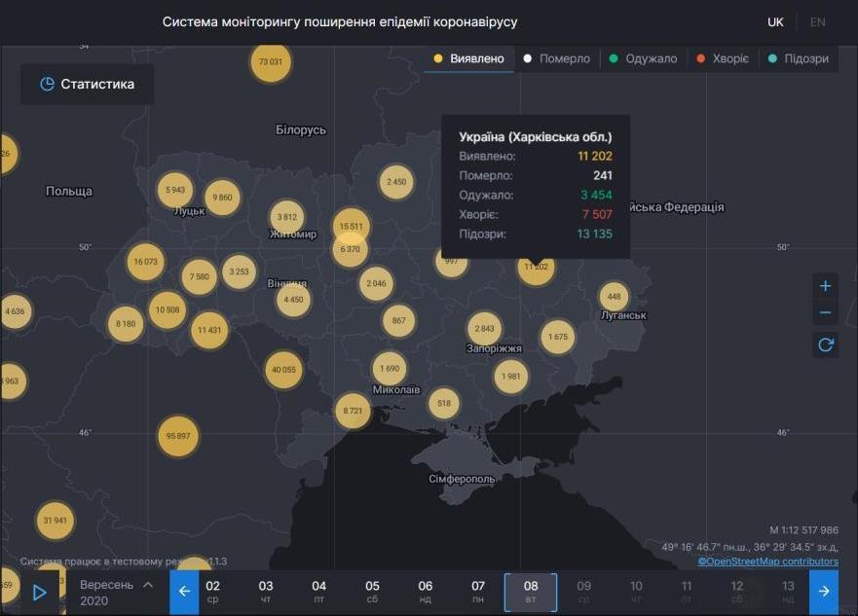Open the Статистика panel
Viewport: 858px width, 616px height.
tap(87, 84)
